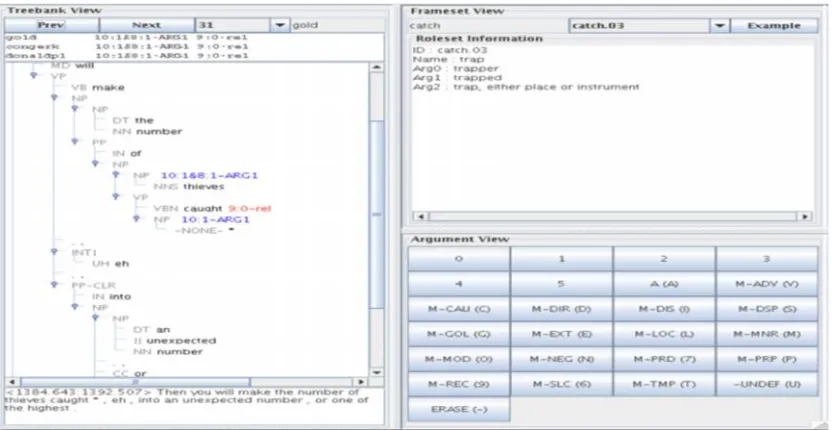Collapse the INTJ tree node
The width and height of the screenshot is (832, 430).
tap(54, 252)
